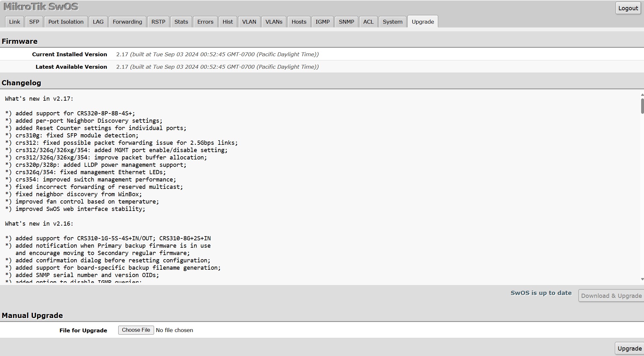Click the changelog scrollbar down arrow
The image size is (644, 356).
(x=642, y=279)
